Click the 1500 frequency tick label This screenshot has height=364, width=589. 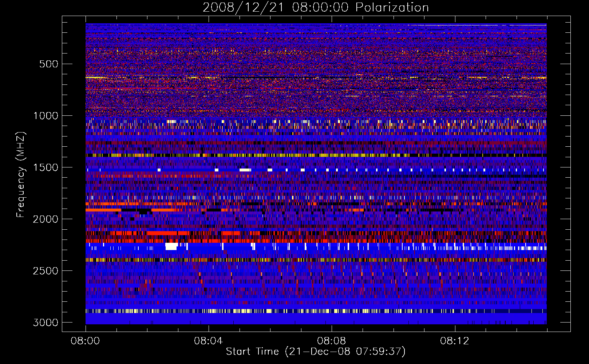(46, 167)
